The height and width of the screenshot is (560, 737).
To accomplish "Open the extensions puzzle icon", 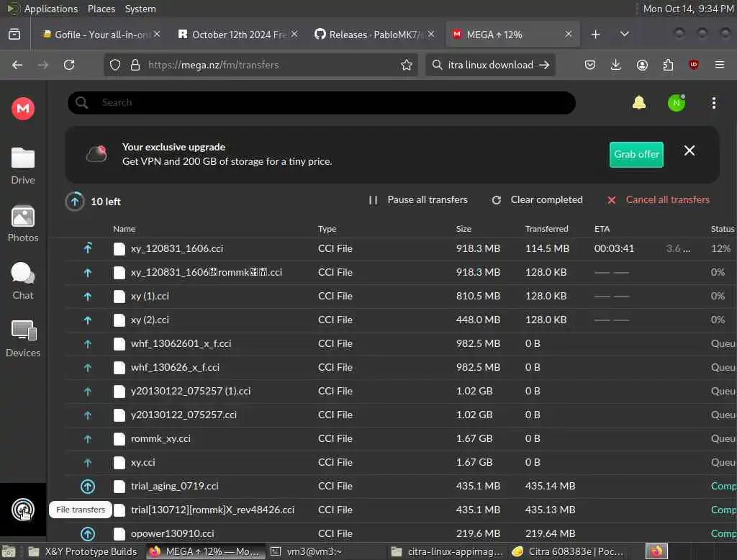I will pyautogui.click(x=668, y=65).
